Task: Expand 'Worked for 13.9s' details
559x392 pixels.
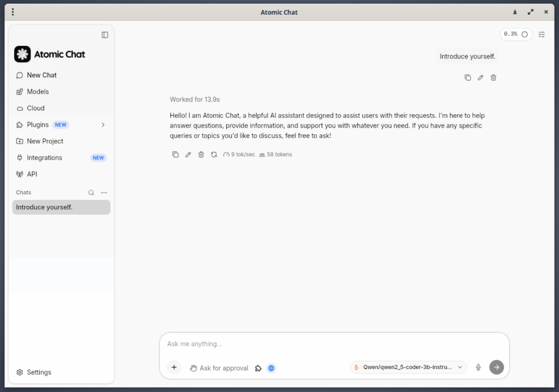Action: point(195,99)
